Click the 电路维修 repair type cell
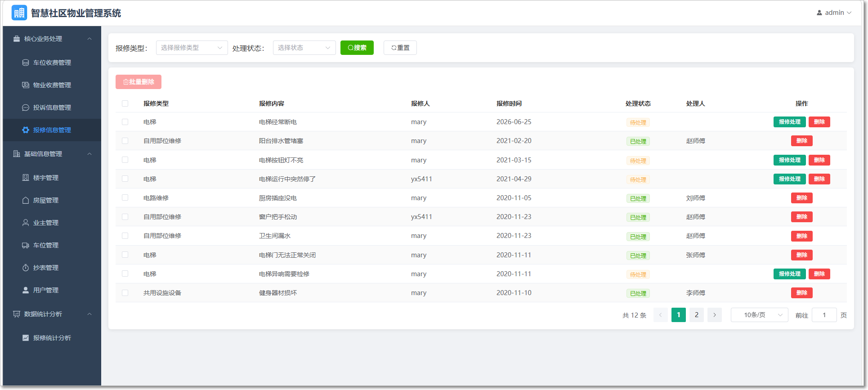Screen dimensions: 868x390 156,198
